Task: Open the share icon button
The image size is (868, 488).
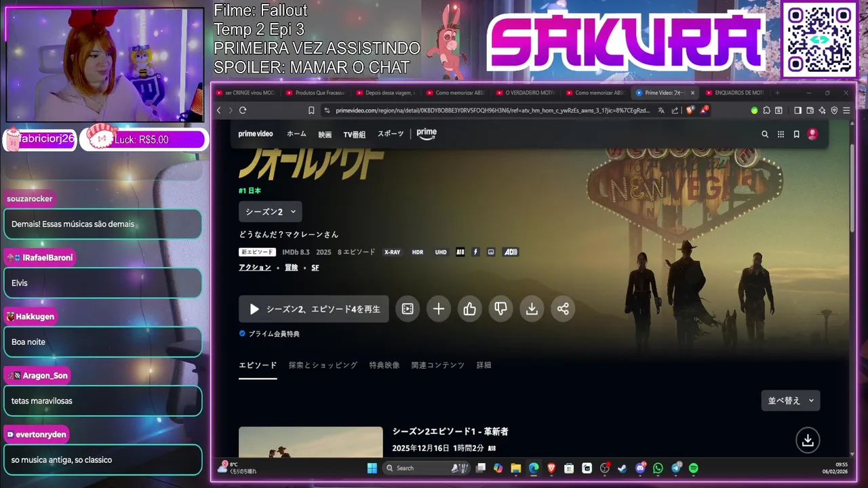Action: click(x=563, y=309)
